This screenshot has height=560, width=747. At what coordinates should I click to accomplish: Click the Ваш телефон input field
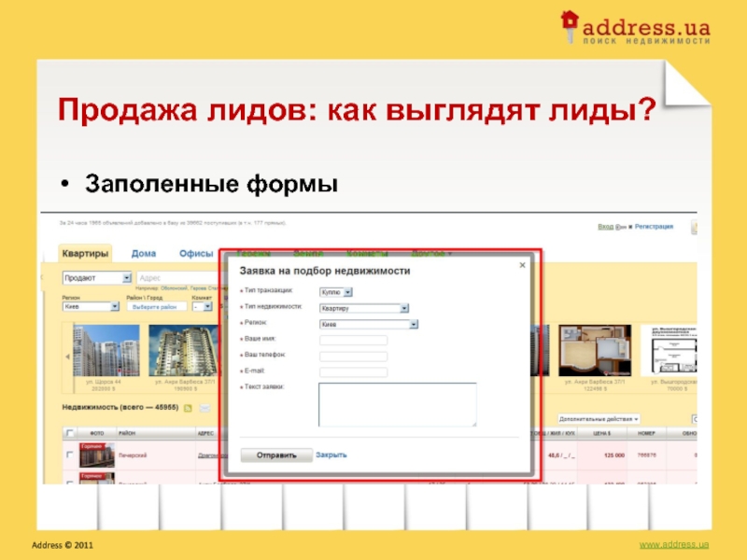point(354,357)
